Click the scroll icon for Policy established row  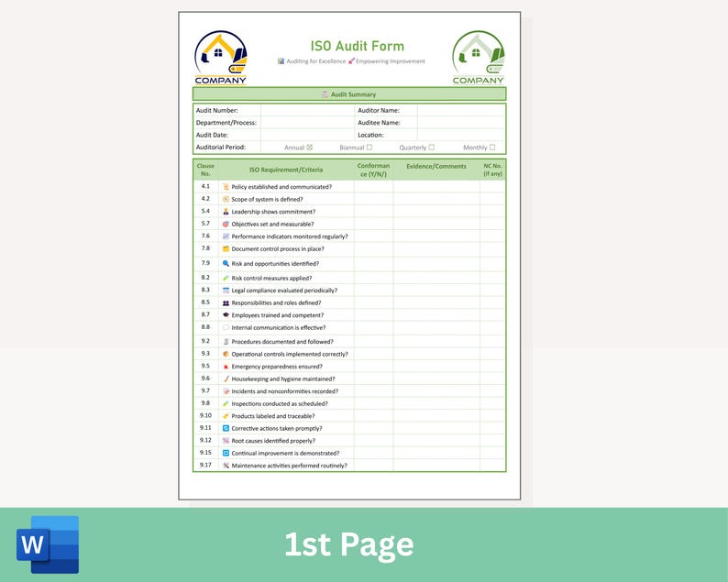click(x=226, y=187)
